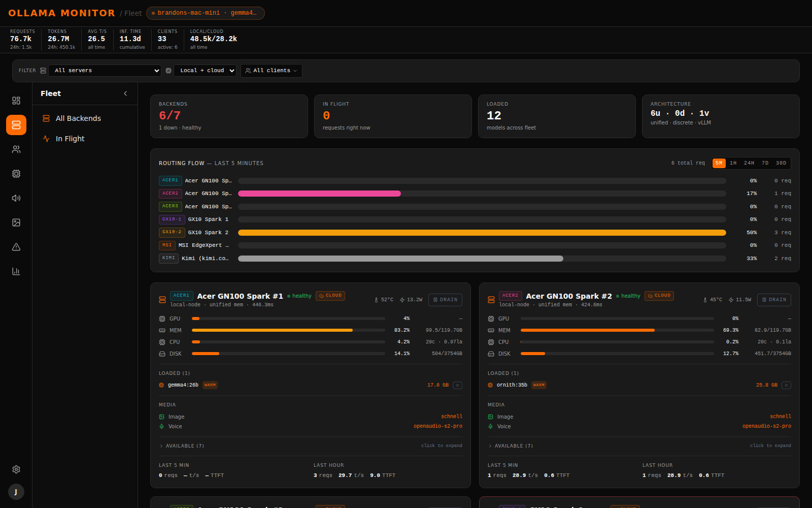Click the KIMI tag in routing flow
The height and width of the screenshot is (508, 812).
coord(168,258)
